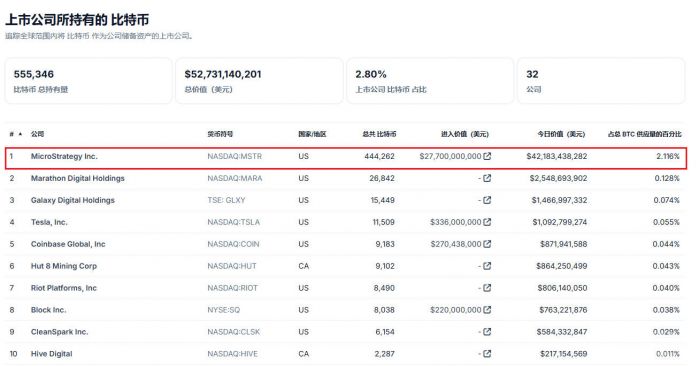
Task: Sort table by the # rank column arrow
Action: point(20,134)
